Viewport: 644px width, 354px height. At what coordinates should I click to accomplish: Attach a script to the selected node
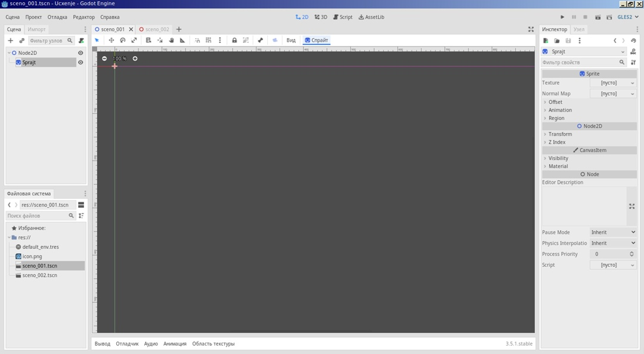[x=81, y=41]
